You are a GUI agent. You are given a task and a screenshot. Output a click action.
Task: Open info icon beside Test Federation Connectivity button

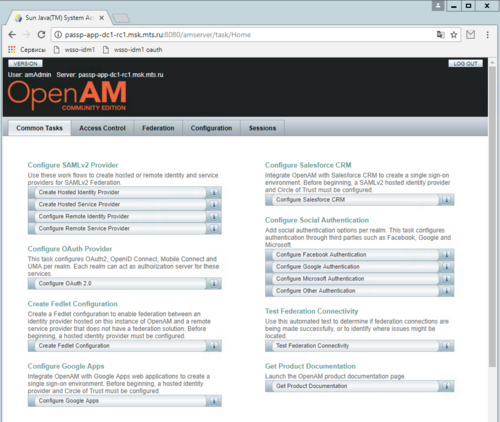point(447,346)
